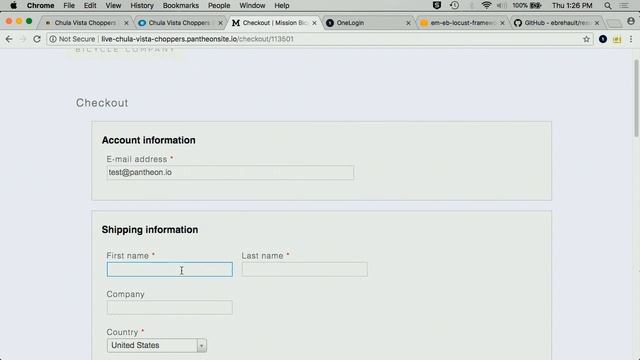The width and height of the screenshot is (640, 360).
Task: Show battery status at 100%
Action: [527, 5]
